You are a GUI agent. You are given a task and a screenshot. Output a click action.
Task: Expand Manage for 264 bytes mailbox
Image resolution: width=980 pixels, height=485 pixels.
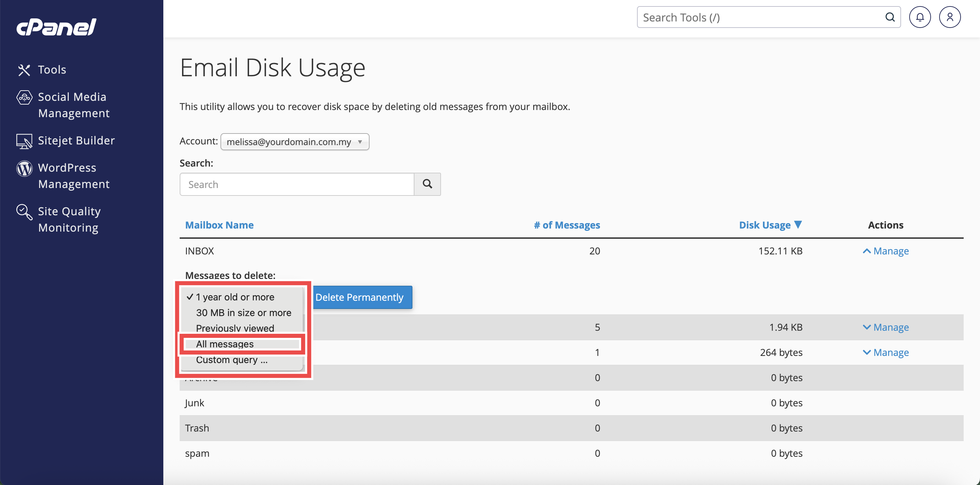(x=886, y=352)
